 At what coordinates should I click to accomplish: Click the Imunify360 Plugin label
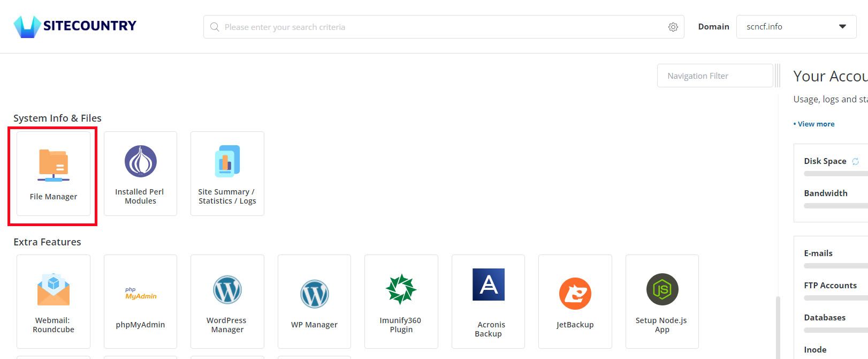401,325
